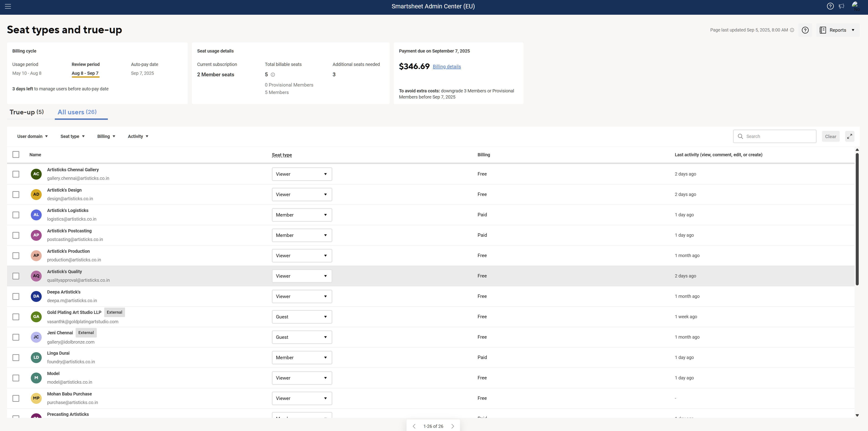Open Artistick's Production user name
This screenshot has height=431, width=868.
(x=68, y=251)
